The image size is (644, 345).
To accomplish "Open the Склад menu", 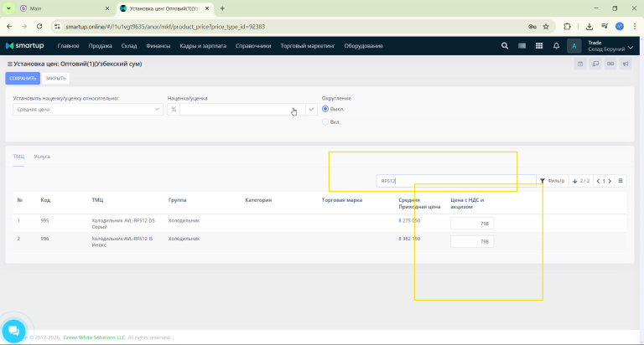I will click(129, 46).
